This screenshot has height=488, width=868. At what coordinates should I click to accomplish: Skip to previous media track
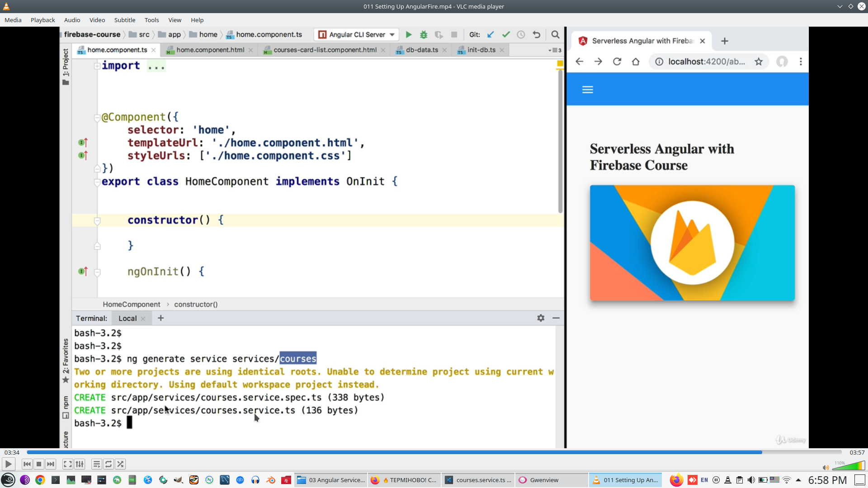coord(27,464)
